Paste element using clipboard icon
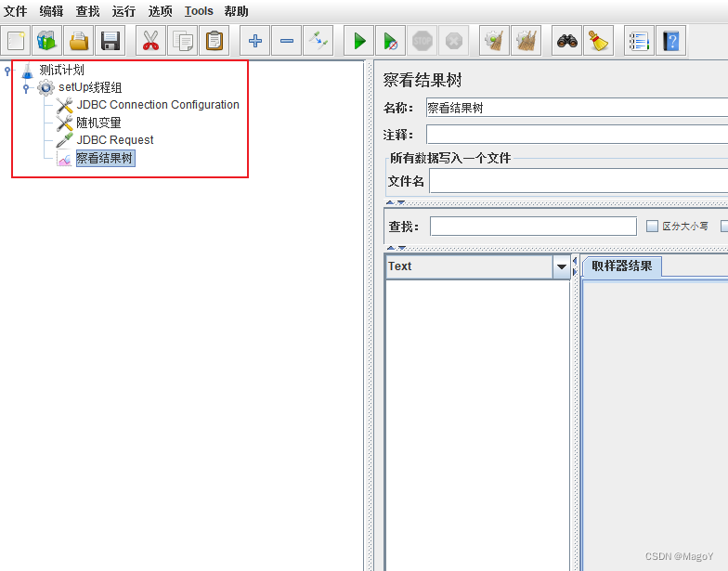Image resolution: width=728 pixels, height=571 pixels. (x=214, y=41)
